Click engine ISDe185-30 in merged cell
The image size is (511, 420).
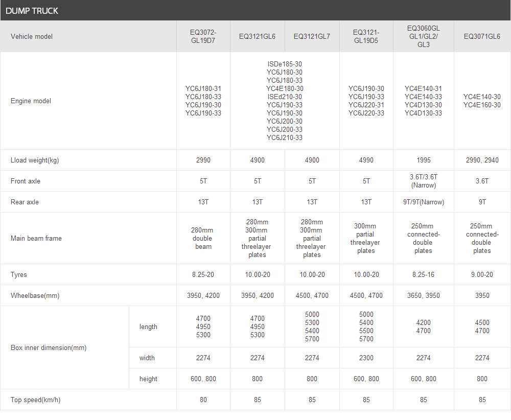point(285,64)
